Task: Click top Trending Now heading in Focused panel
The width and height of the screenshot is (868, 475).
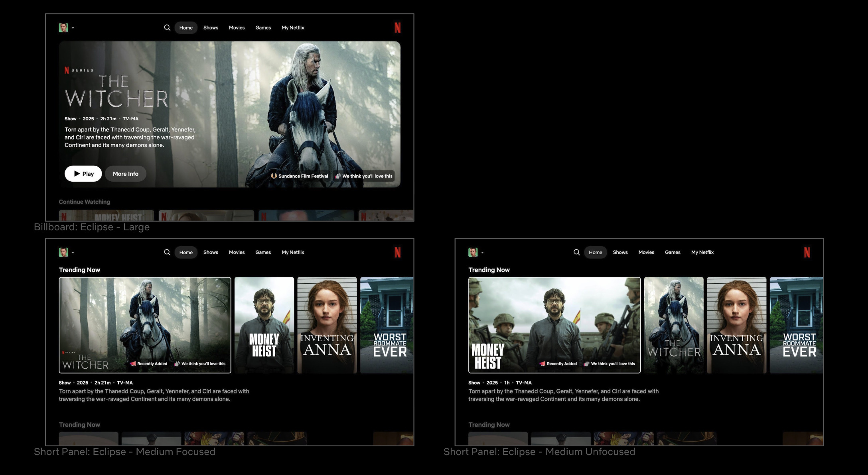Action: 79,270
